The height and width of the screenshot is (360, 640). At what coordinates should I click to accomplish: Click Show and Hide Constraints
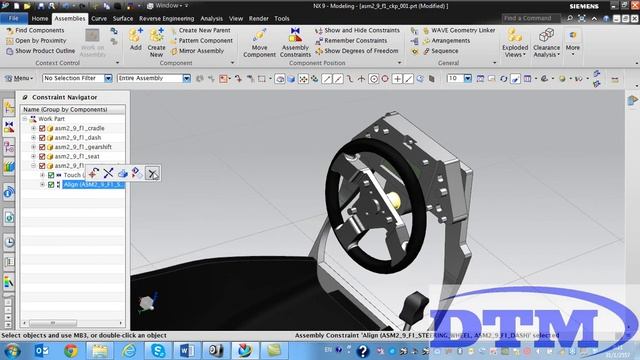(x=358, y=31)
